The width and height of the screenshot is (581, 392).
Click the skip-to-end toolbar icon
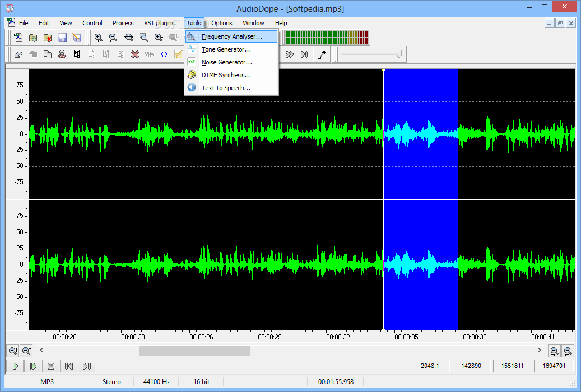point(304,54)
